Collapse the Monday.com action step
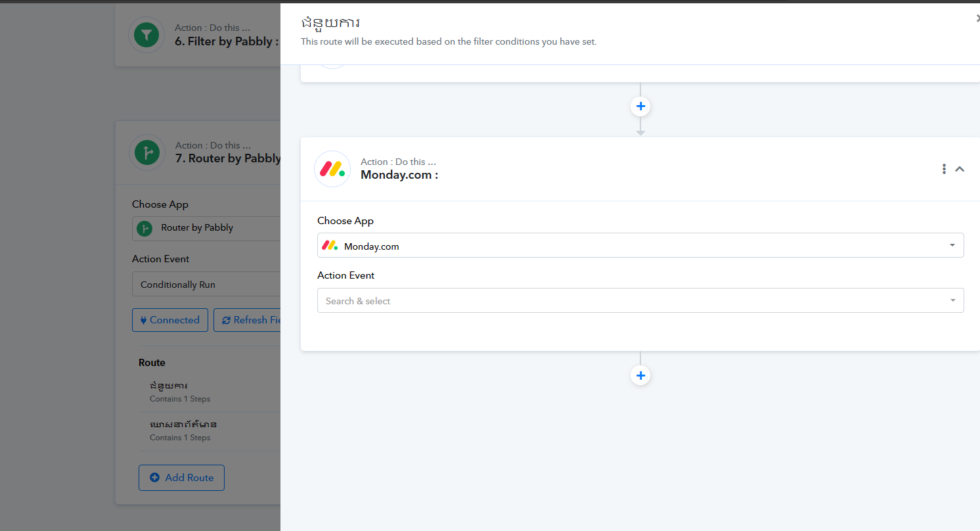980x531 pixels. pos(960,169)
